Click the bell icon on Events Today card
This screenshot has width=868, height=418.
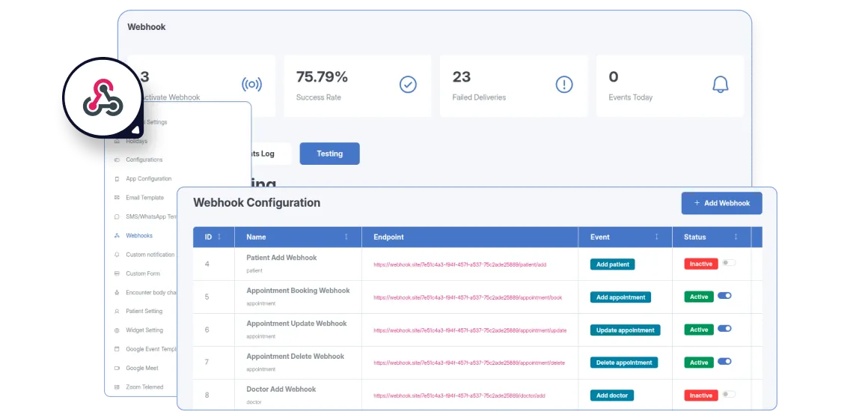point(720,84)
